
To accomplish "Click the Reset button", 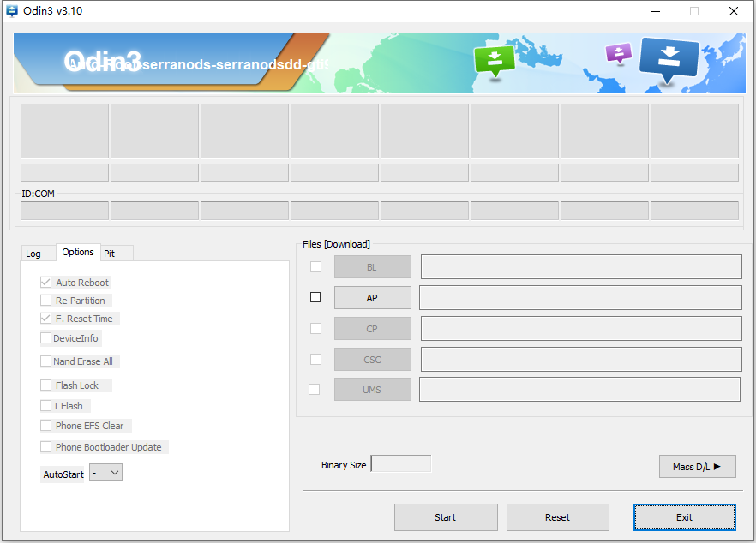I will pos(557,517).
